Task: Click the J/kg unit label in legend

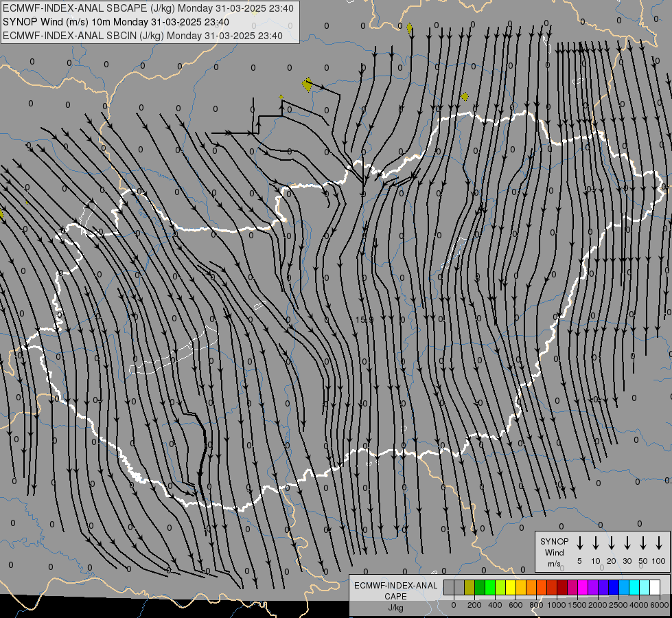Action: pyautogui.click(x=395, y=608)
